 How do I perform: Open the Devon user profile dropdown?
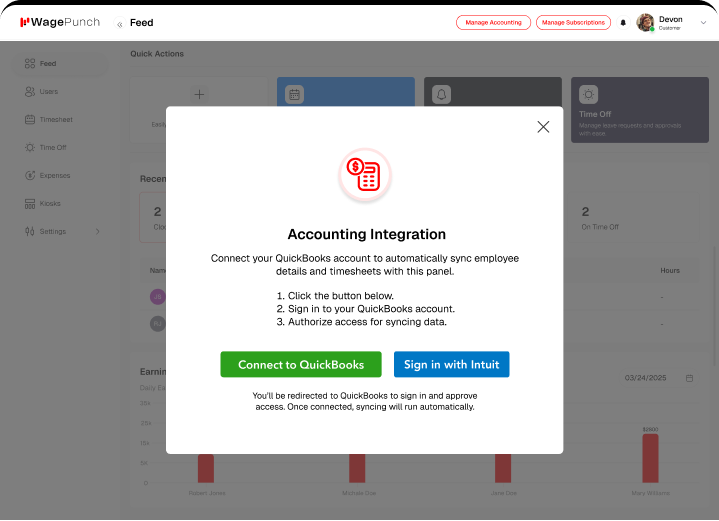click(703, 22)
